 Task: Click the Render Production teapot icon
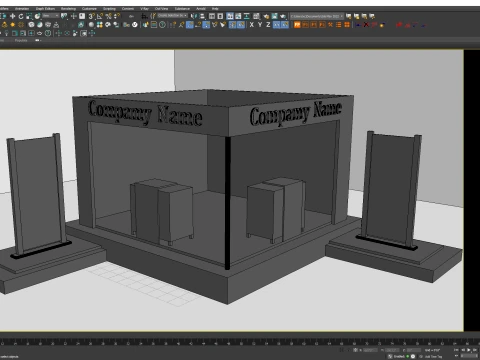tap(283, 16)
